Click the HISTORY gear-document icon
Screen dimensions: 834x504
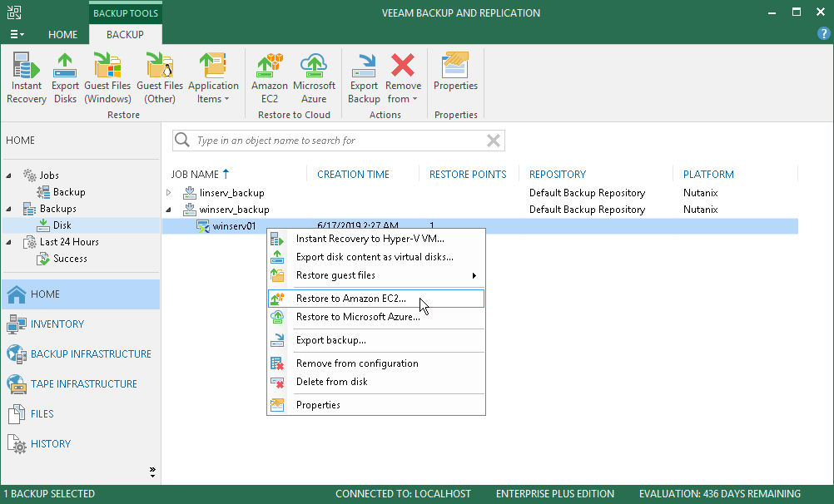(17, 444)
